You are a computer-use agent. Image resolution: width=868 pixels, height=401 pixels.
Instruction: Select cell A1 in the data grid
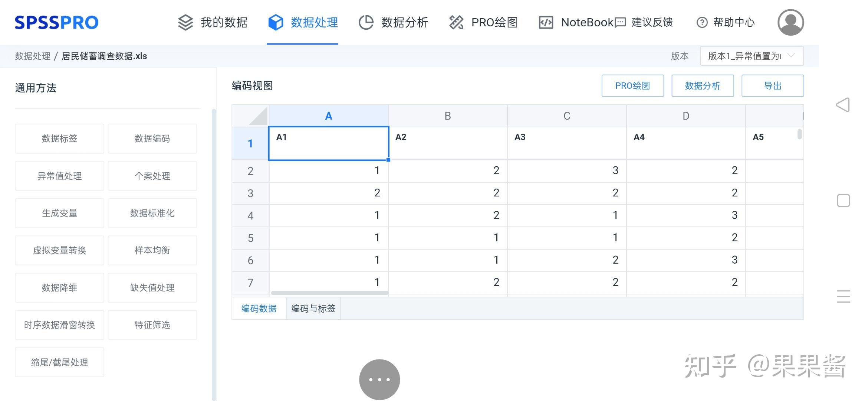[328, 143]
